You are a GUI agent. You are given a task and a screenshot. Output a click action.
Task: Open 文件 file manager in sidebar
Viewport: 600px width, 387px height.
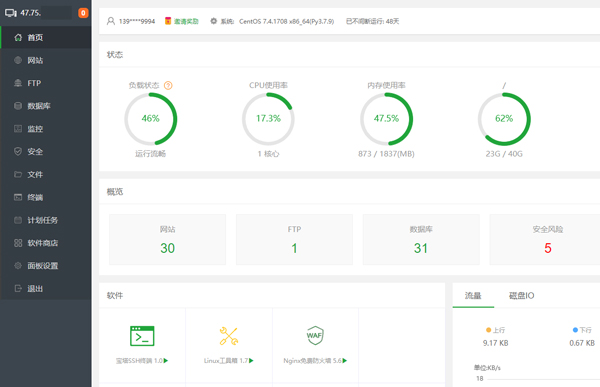pyautogui.click(x=46, y=175)
